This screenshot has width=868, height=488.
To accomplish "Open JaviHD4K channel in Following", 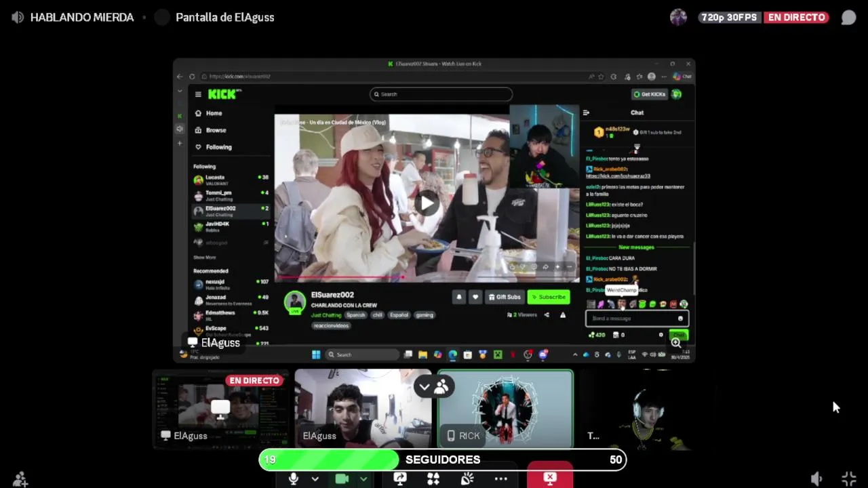I will [x=231, y=226].
